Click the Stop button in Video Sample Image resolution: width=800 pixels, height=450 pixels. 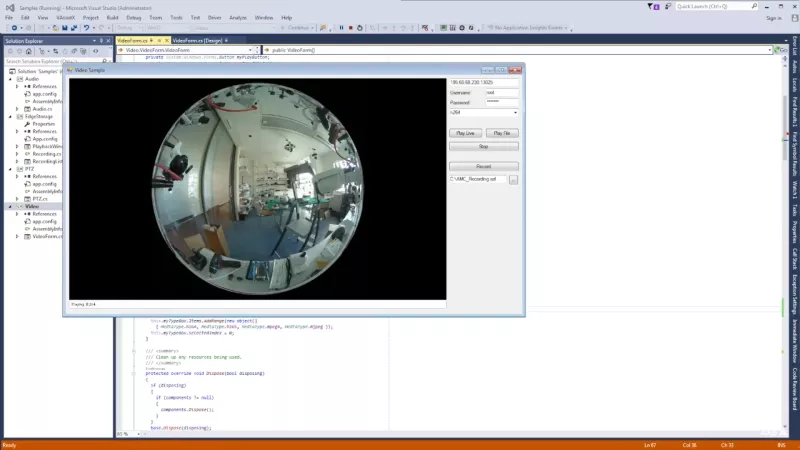484,146
